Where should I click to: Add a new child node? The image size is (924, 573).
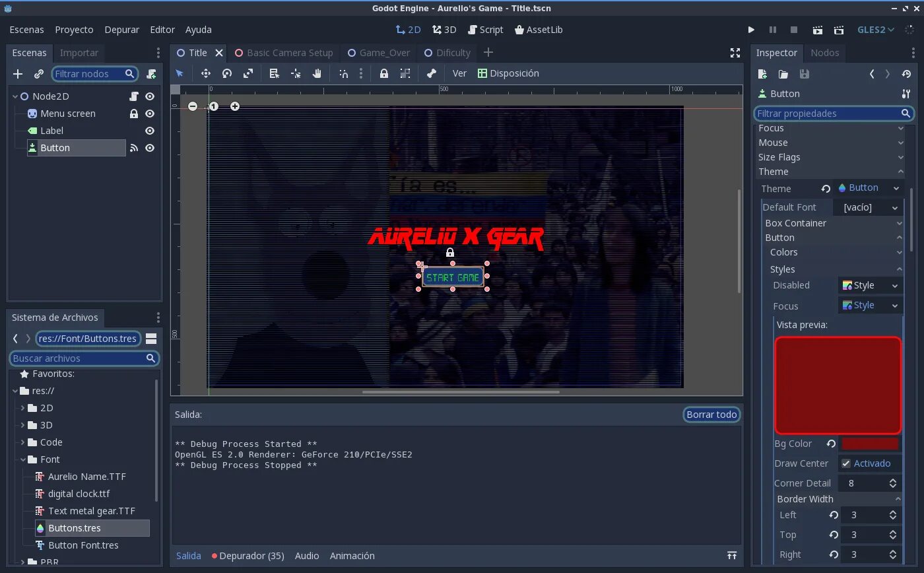(18, 74)
